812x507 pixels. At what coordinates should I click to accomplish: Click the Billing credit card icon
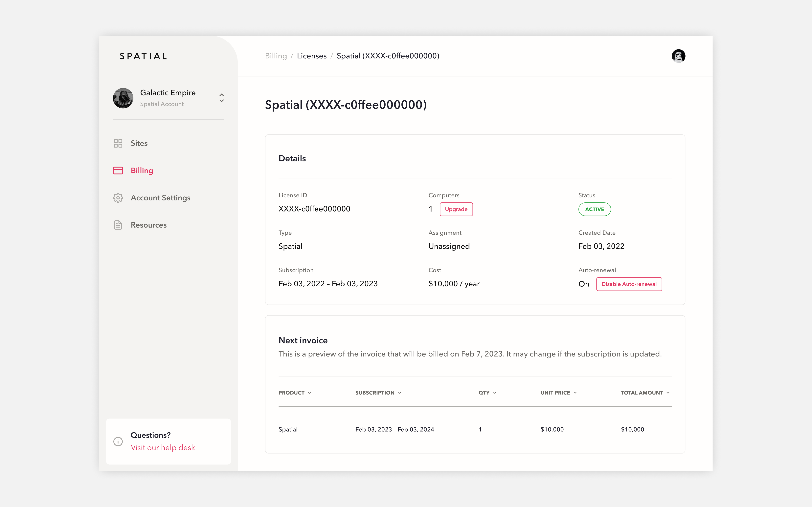[x=118, y=170]
